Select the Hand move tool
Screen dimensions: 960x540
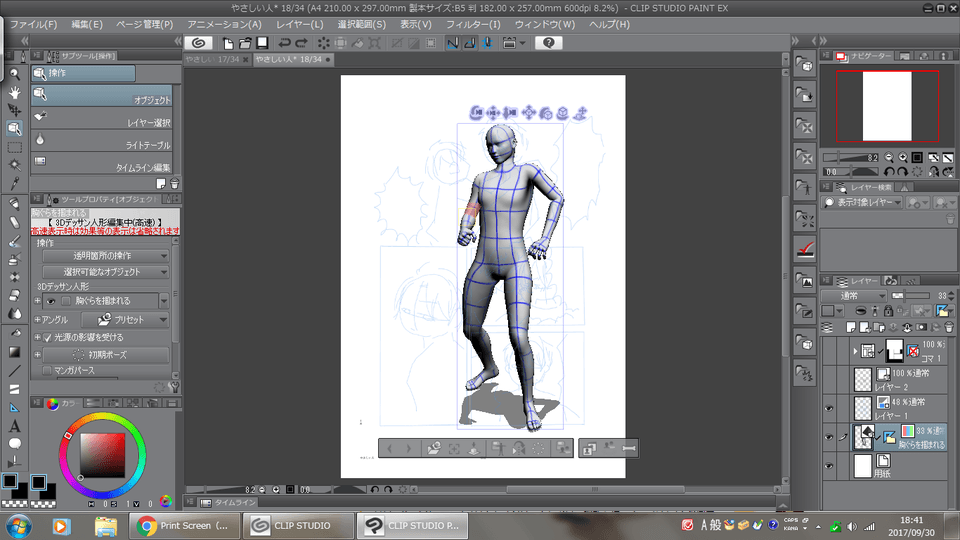(x=14, y=92)
